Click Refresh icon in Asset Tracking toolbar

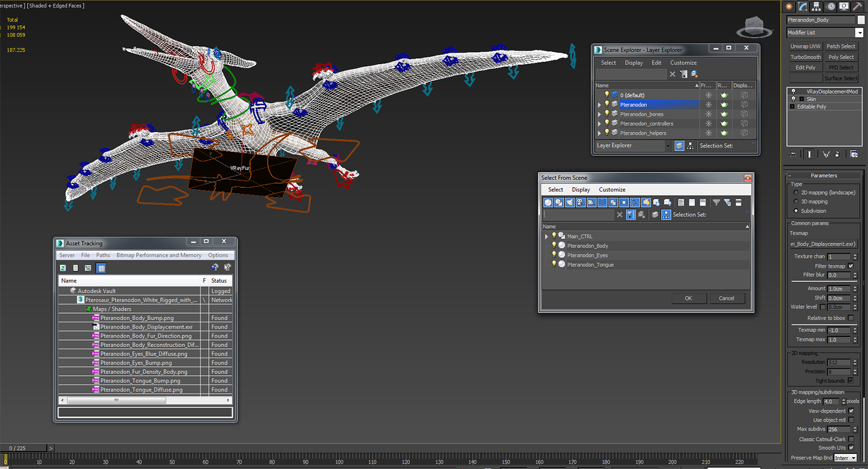click(63, 268)
